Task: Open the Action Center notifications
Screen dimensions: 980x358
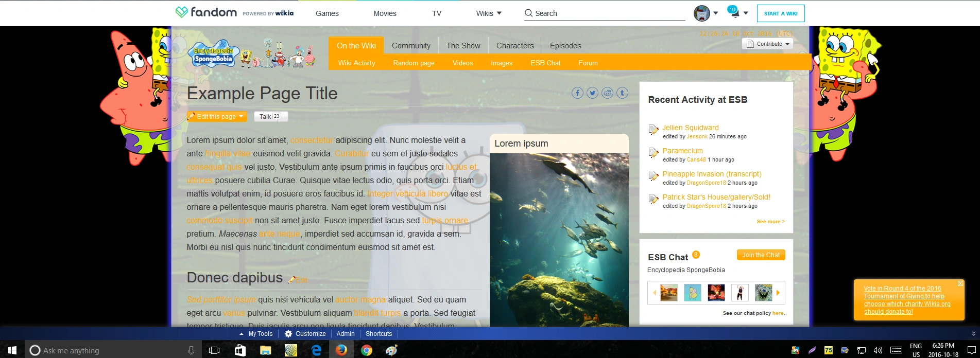Action: (x=972, y=350)
